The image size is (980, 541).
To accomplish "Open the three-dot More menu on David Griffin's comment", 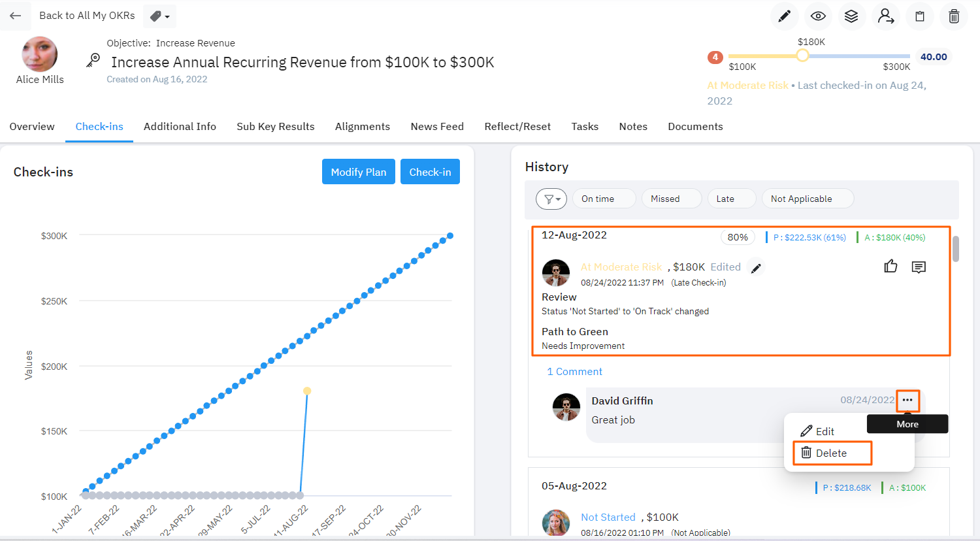I will (x=907, y=400).
